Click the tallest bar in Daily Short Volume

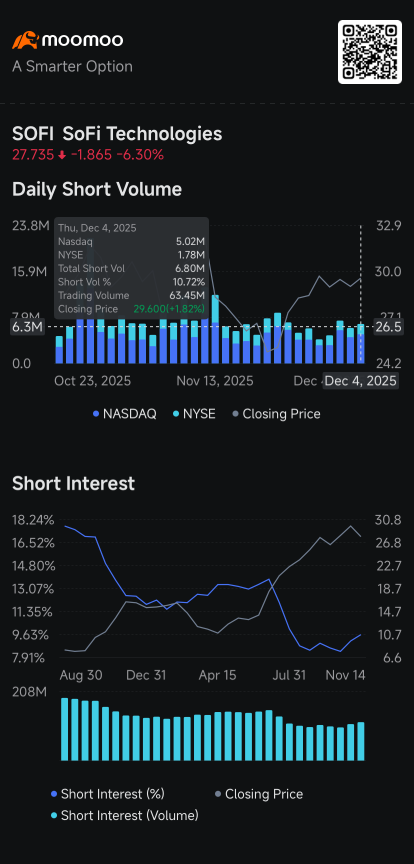click(216, 329)
